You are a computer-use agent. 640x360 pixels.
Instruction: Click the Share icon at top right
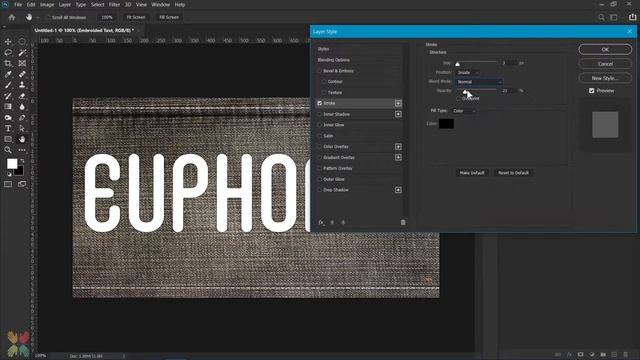[632, 17]
